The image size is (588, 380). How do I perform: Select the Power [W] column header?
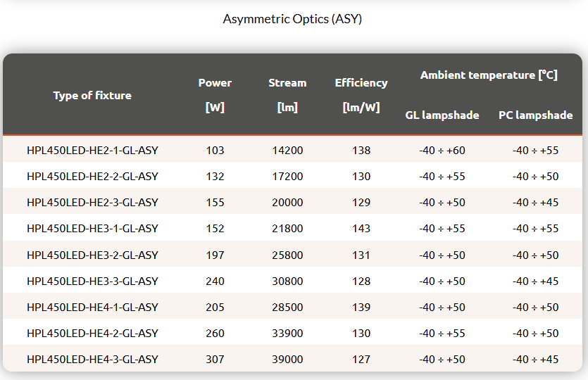pyautogui.click(x=215, y=95)
